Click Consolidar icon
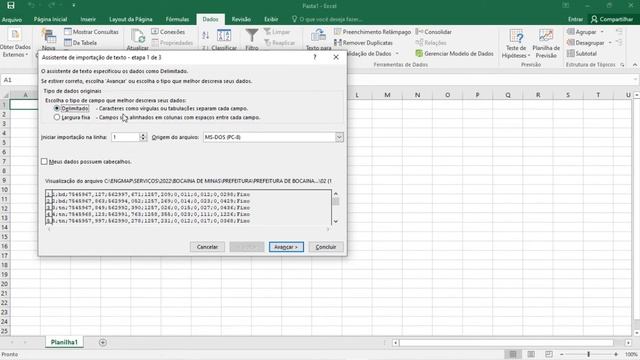The image size is (640, 360). (x=419, y=31)
